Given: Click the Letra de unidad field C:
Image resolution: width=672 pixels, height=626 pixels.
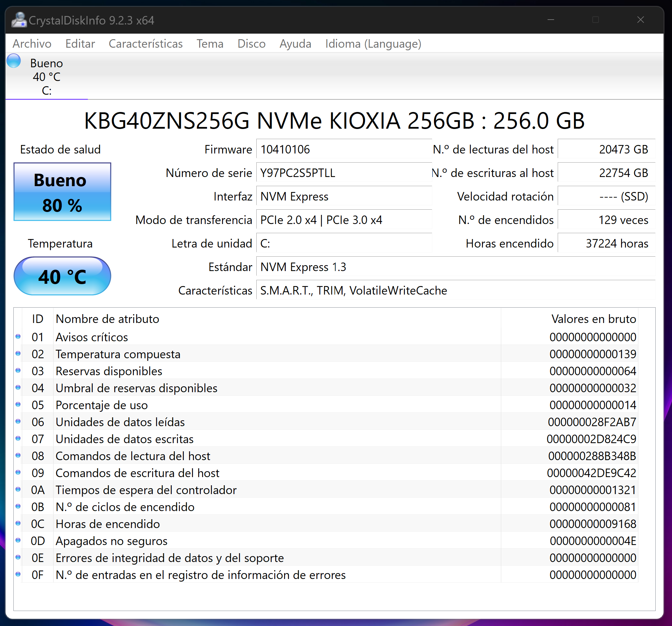Looking at the screenshot, I should pos(344,243).
